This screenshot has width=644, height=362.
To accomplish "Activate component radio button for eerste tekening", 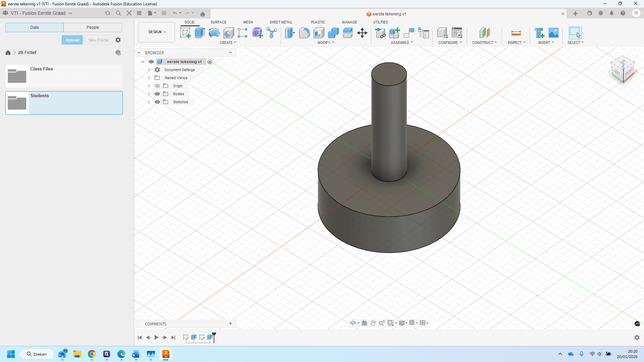I will pos(210,62).
